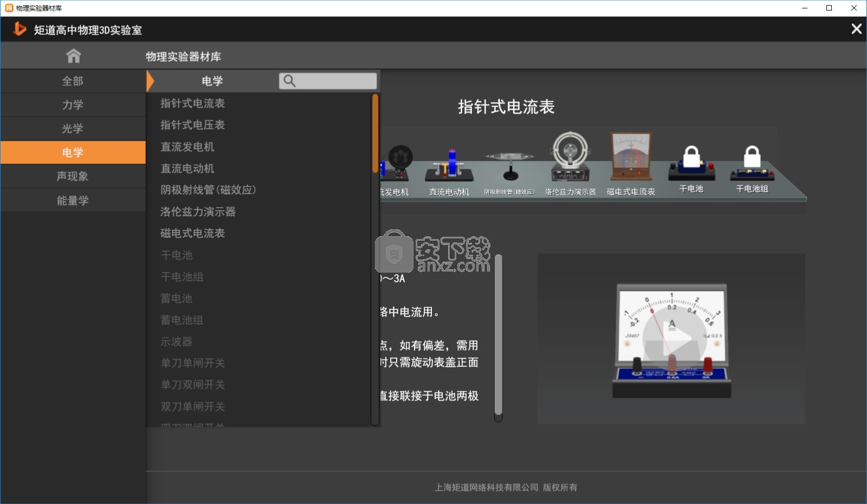Click the locked 干电池 shelf icon
Viewport: 867px width, 504px height.
tap(691, 163)
